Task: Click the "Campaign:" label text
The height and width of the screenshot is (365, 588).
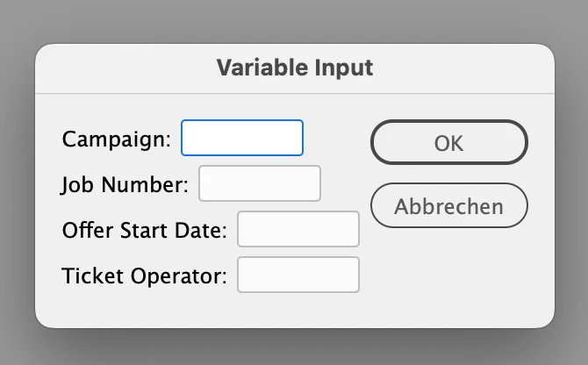Action: (x=117, y=139)
